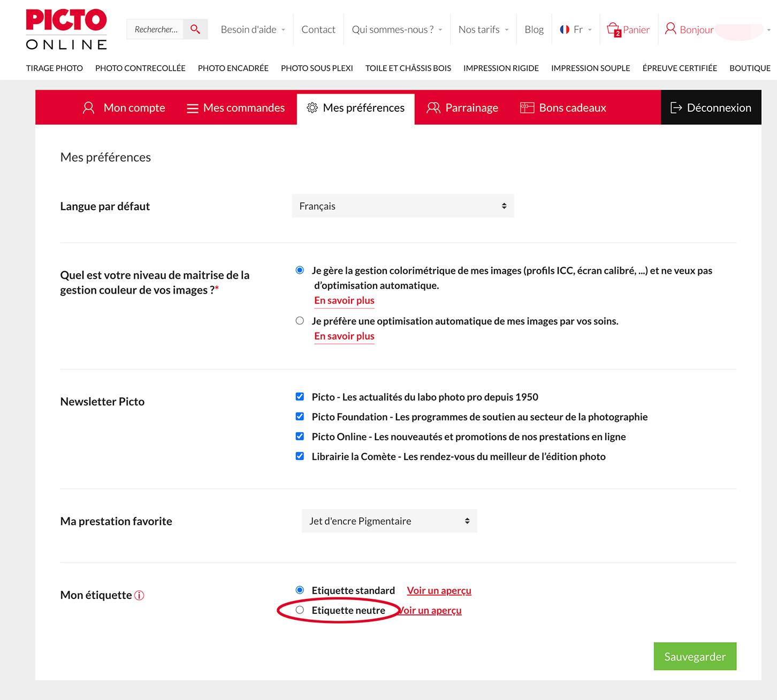
Task: Open the Photo encadrée menu item
Action: pyautogui.click(x=233, y=68)
